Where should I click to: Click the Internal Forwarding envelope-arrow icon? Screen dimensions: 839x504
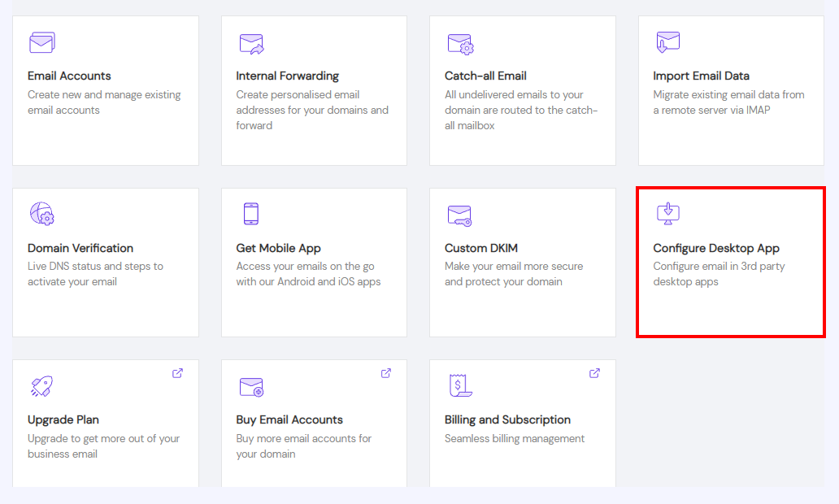click(x=251, y=44)
